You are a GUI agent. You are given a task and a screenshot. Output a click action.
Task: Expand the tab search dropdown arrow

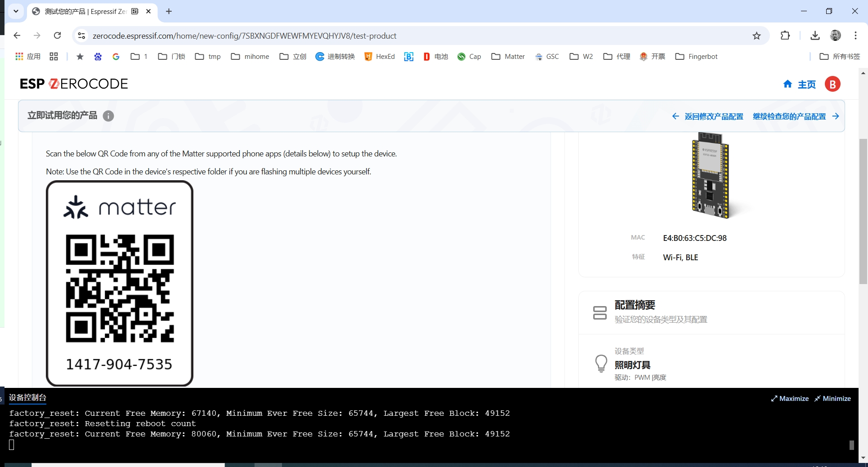click(16, 11)
